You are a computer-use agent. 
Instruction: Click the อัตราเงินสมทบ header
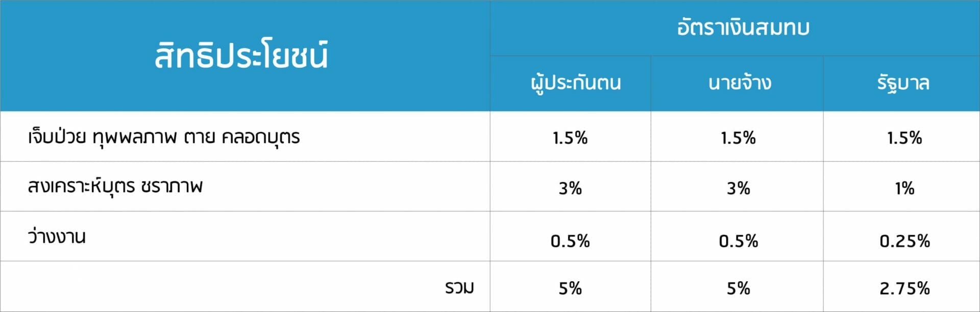743,28
